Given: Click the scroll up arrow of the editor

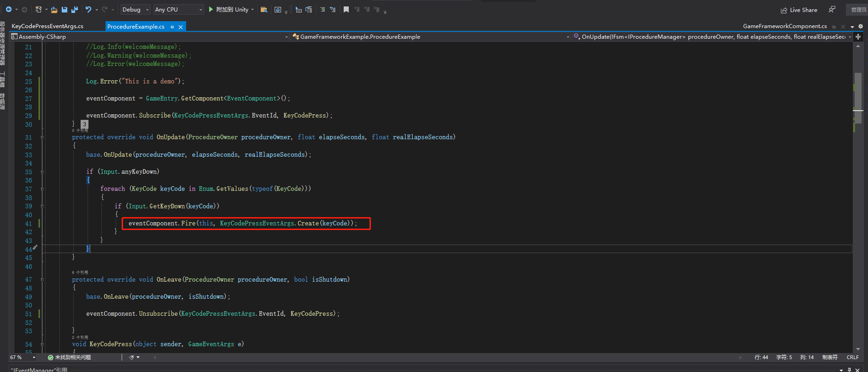Looking at the screenshot, I should (x=858, y=46).
